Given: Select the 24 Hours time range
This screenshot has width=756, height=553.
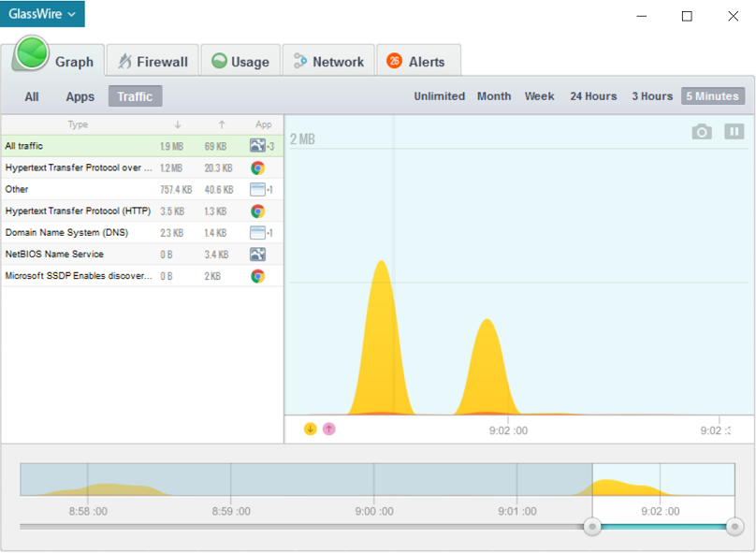Looking at the screenshot, I should 593,96.
